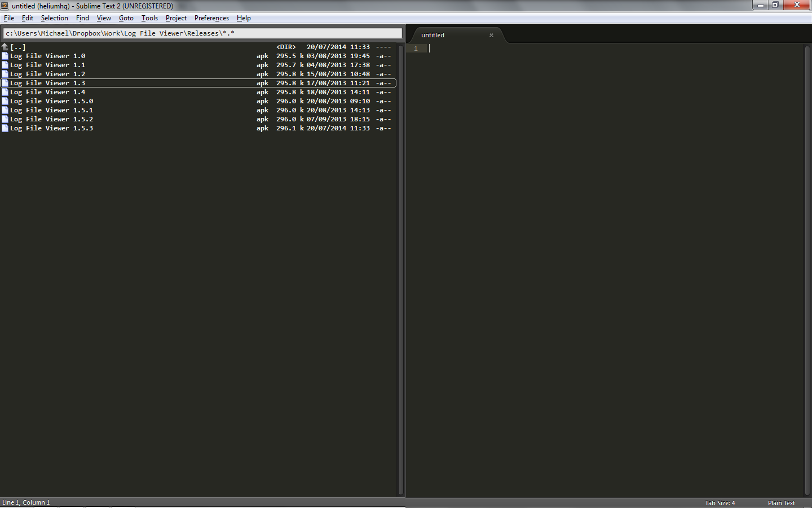Open the Find menu
The height and width of the screenshot is (508, 812).
[x=82, y=18]
